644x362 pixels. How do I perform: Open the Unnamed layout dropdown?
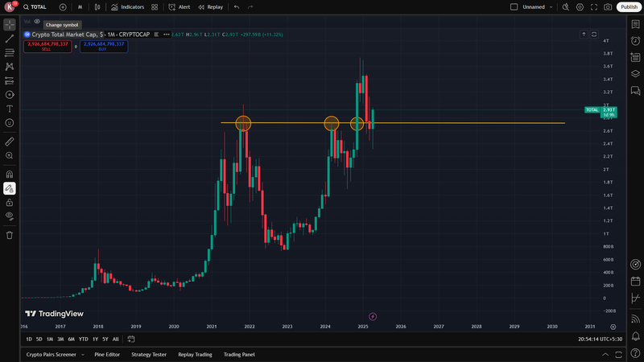tap(538, 7)
